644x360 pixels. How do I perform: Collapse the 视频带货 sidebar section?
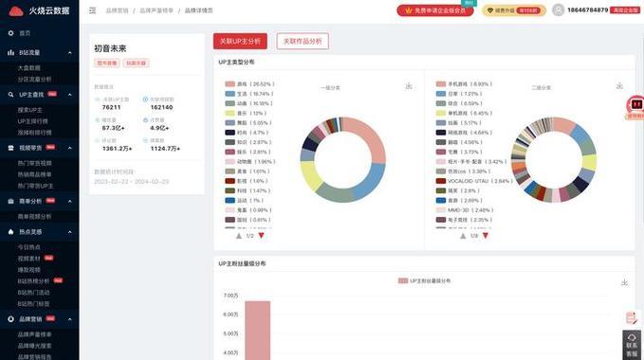70,148
